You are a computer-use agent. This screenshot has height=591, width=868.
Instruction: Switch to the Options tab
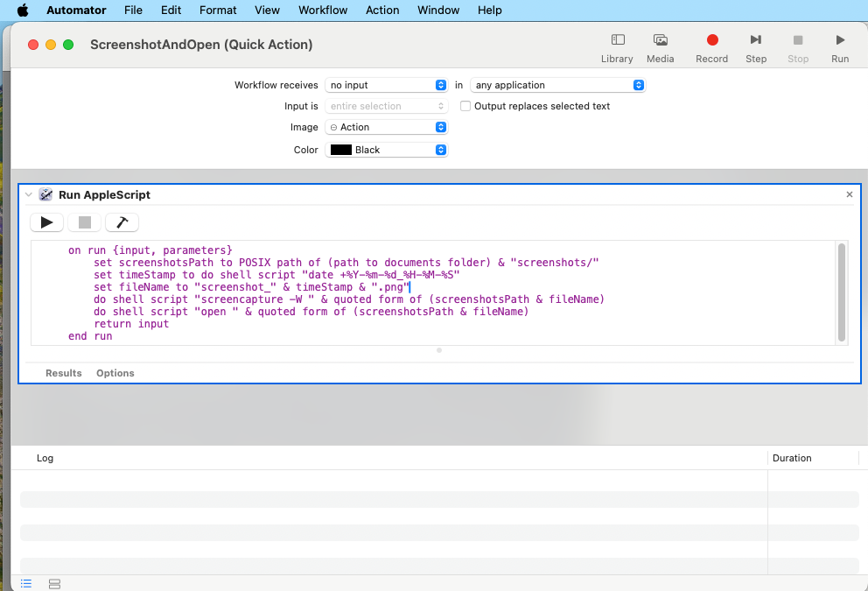[115, 373]
